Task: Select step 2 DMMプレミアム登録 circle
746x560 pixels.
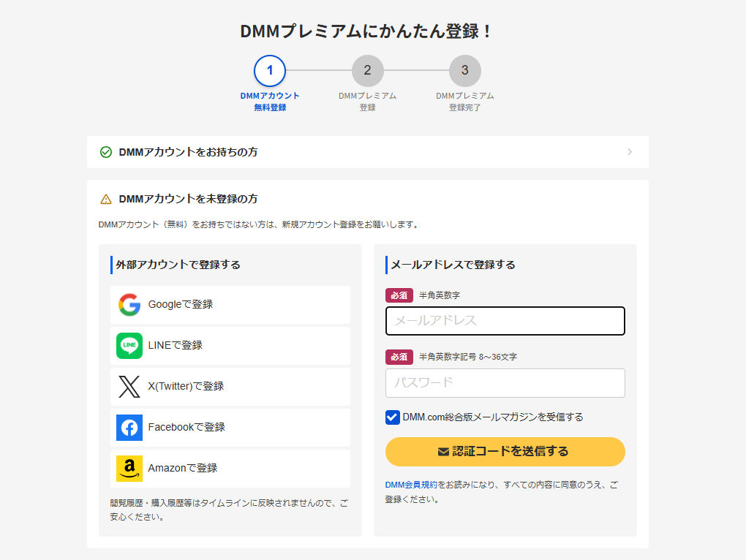Action: point(367,71)
